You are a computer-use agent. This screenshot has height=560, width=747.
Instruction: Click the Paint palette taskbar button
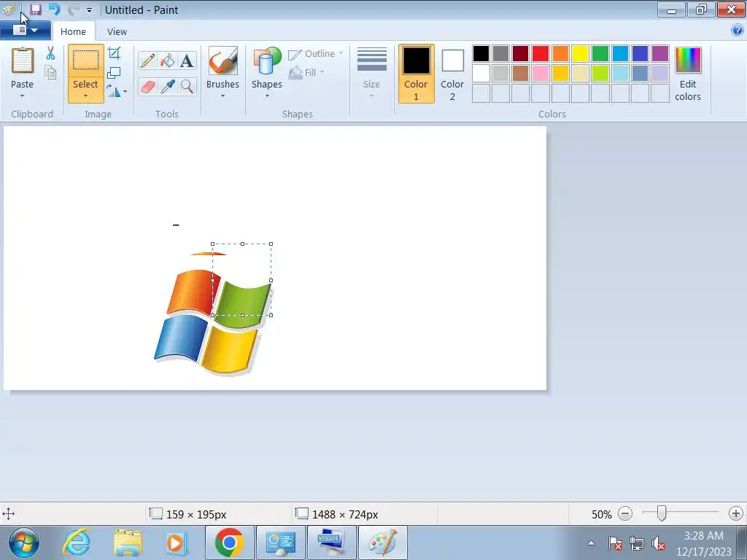click(x=382, y=542)
